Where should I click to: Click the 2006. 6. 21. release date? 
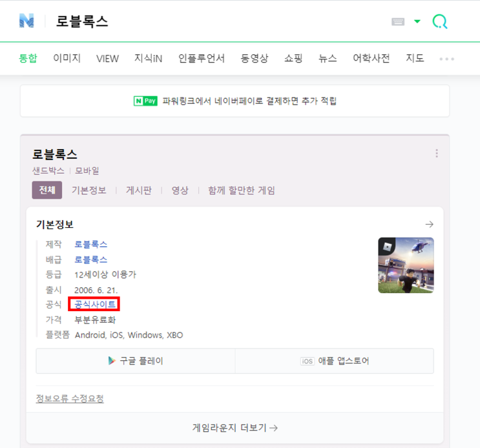click(96, 290)
